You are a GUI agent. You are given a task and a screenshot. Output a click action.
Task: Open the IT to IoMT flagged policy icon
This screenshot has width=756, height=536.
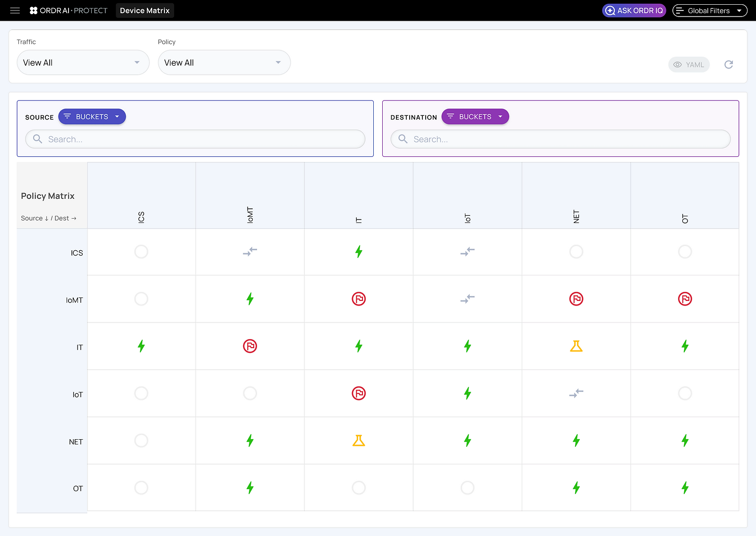(x=250, y=346)
